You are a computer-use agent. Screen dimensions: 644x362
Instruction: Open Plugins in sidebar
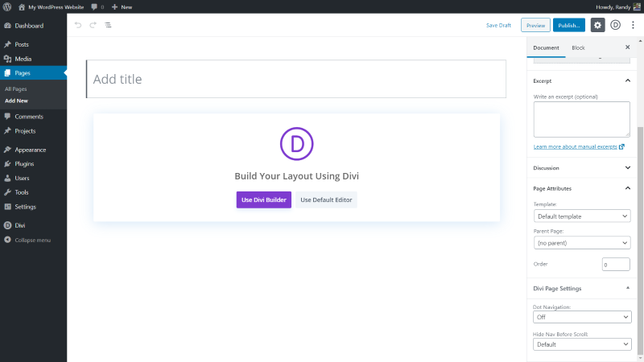33,164
